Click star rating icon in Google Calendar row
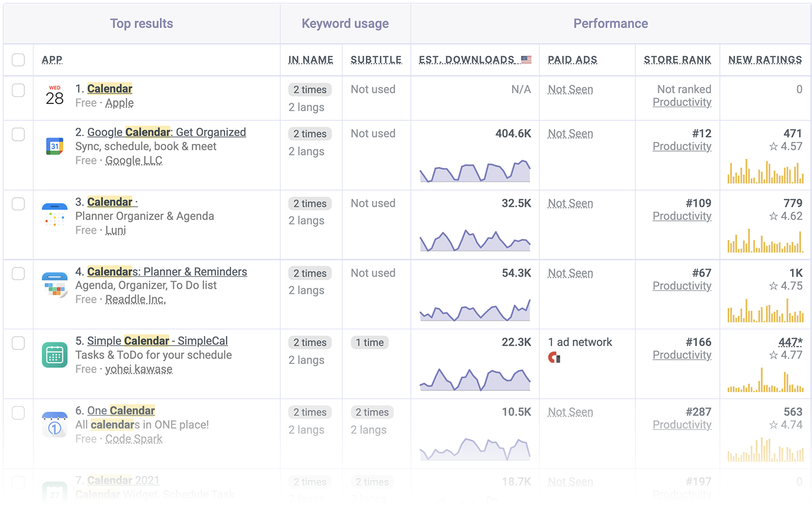The height and width of the screenshot is (521, 812). tap(774, 146)
